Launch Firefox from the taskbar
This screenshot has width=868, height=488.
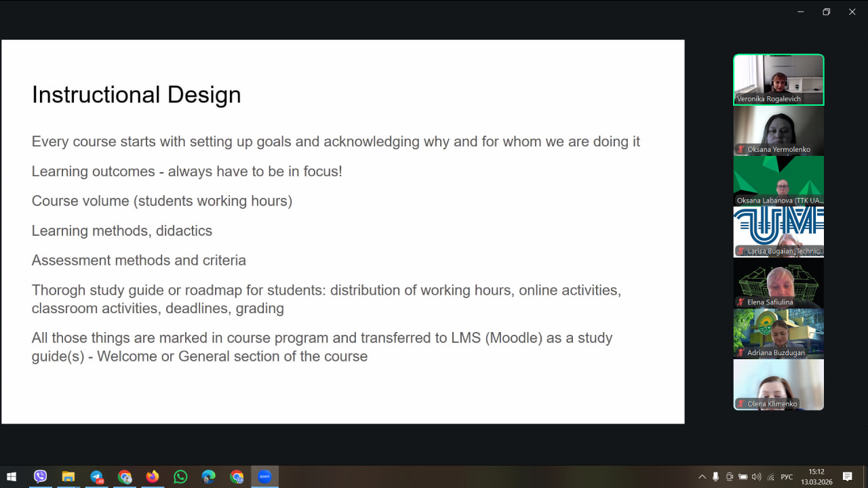(x=153, y=476)
